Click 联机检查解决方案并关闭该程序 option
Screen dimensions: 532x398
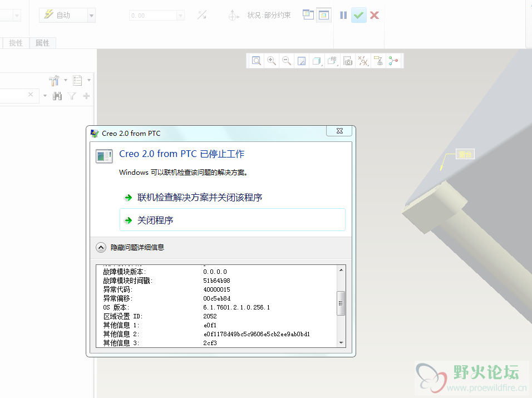coord(233,198)
